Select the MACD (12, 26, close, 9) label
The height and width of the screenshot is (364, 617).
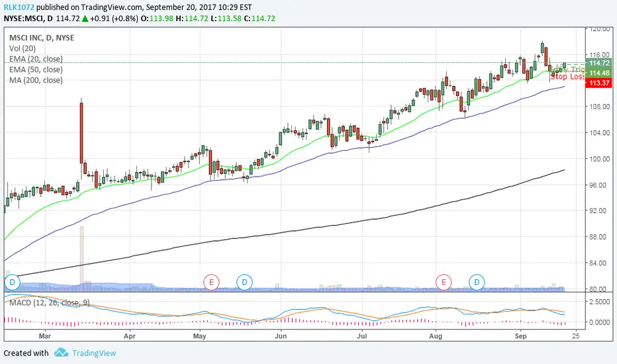coord(50,302)
